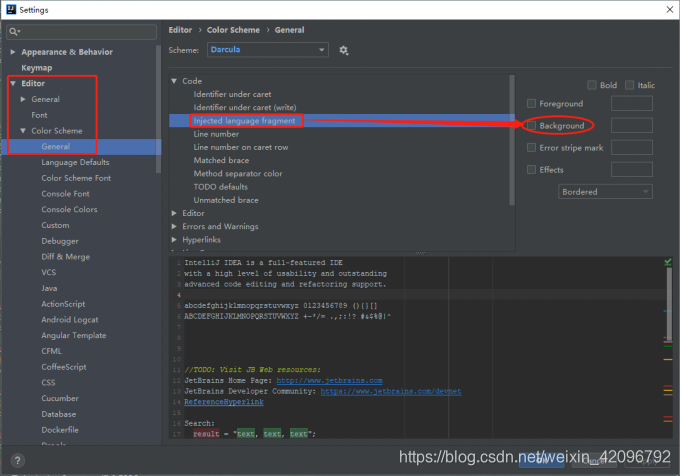Select Custom color scheme page
681x476 pixels.
pos(55,225)
